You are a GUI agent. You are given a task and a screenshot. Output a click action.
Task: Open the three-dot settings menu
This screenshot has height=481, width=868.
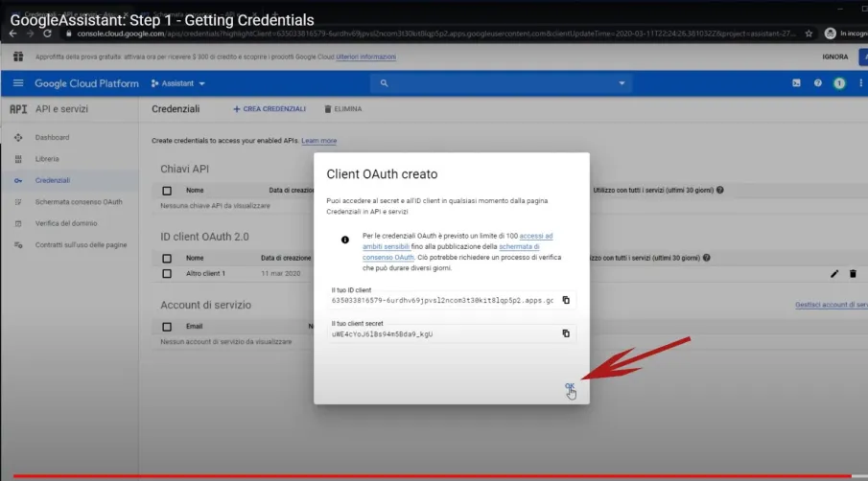[860, 83]
